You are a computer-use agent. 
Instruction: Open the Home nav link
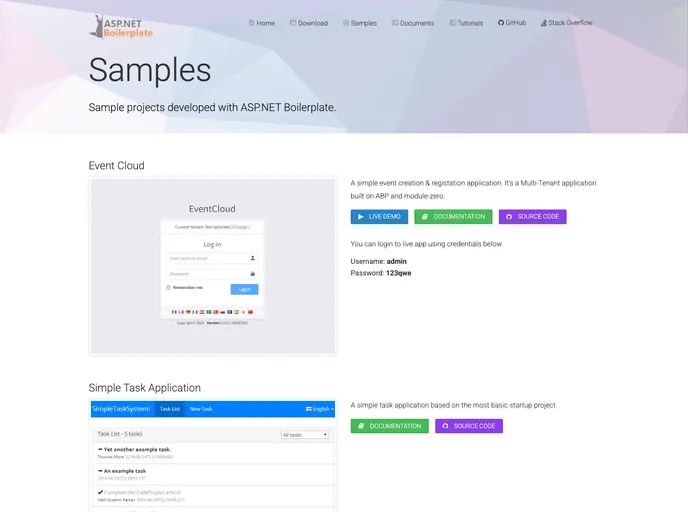262,23
